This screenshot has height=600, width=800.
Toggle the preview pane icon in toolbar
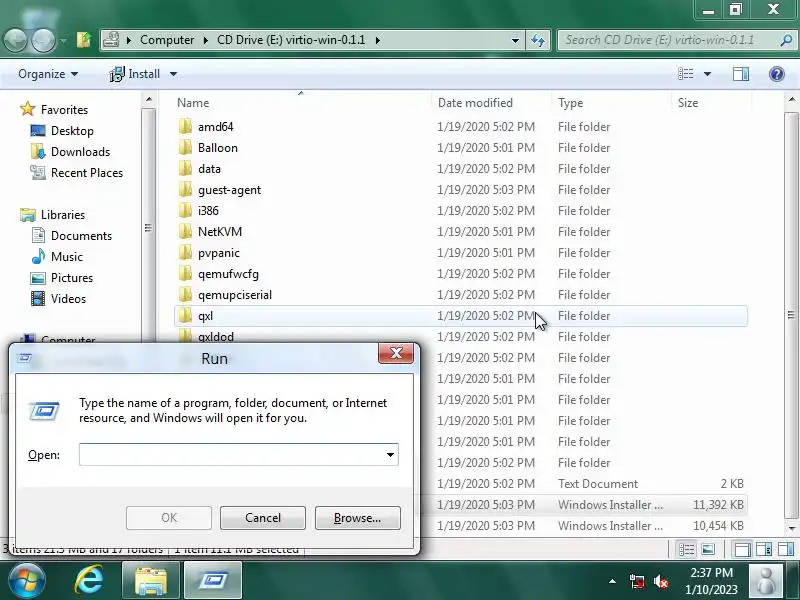click(x=741, y=74)
